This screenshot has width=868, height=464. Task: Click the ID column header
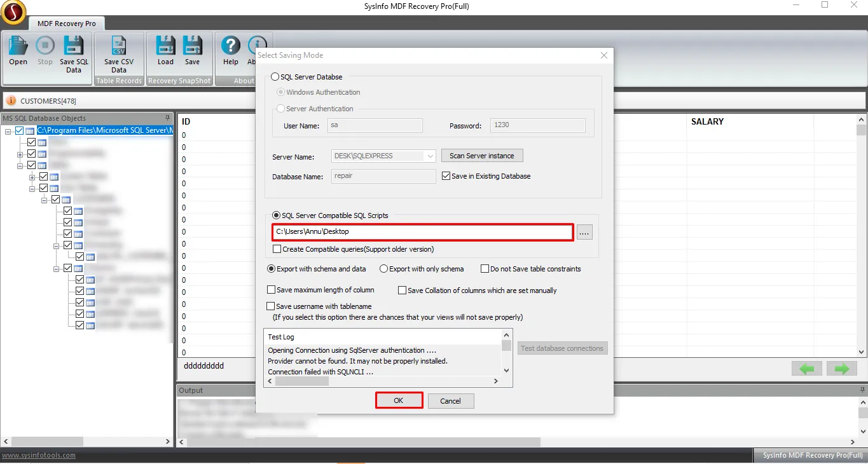pos(186,121)
